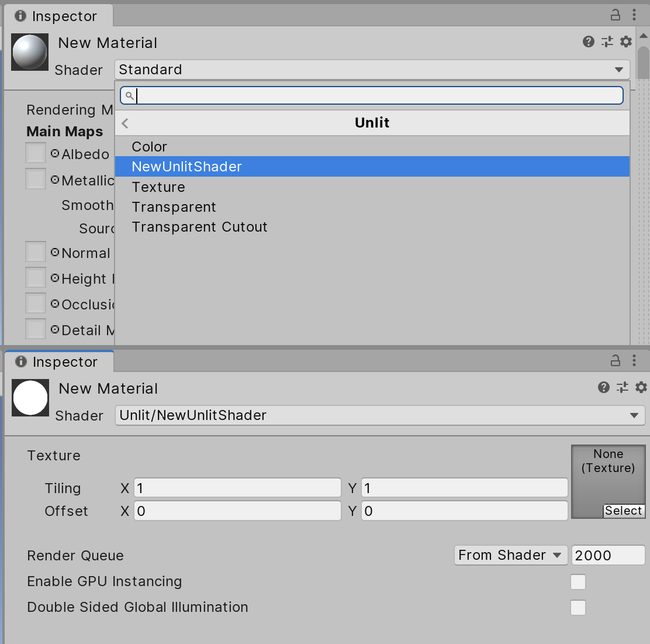Open the help icon in the top Inspector

(589, 42)
